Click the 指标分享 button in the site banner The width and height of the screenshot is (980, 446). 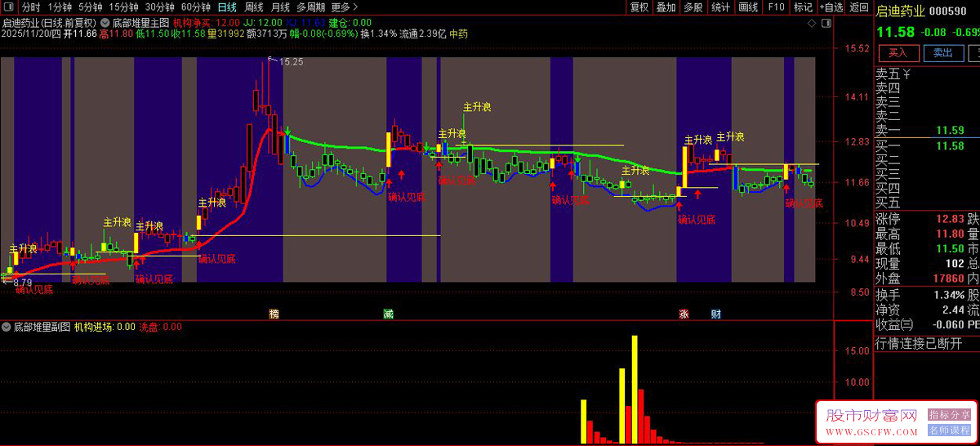[x=950, y=414]
